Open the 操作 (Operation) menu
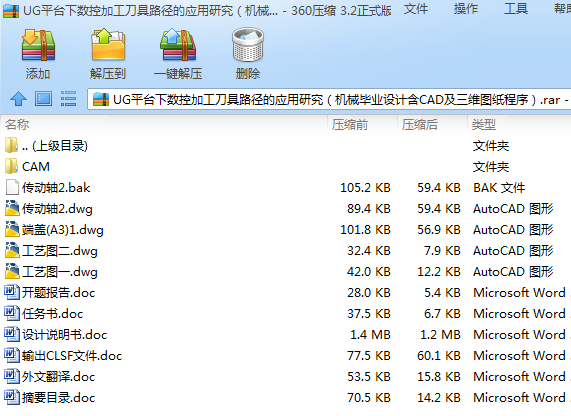This screenshot has height=416, width=571. click(x=466, y=9)
